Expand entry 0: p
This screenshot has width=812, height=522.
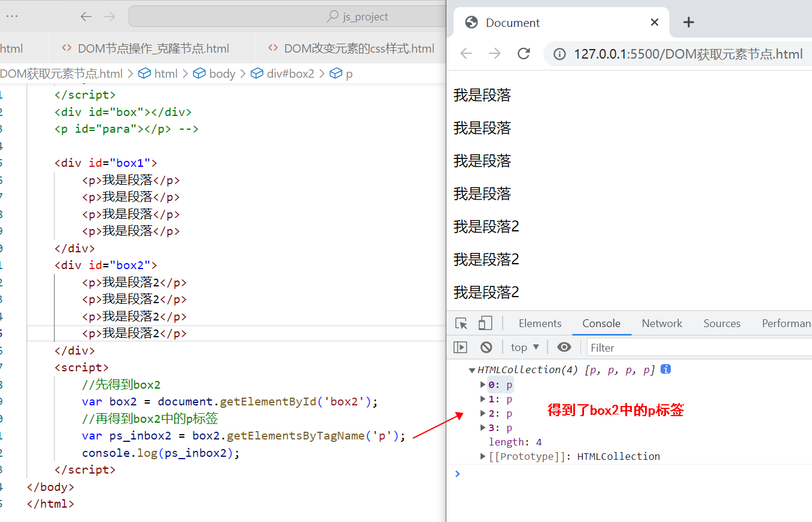(483, 384)
